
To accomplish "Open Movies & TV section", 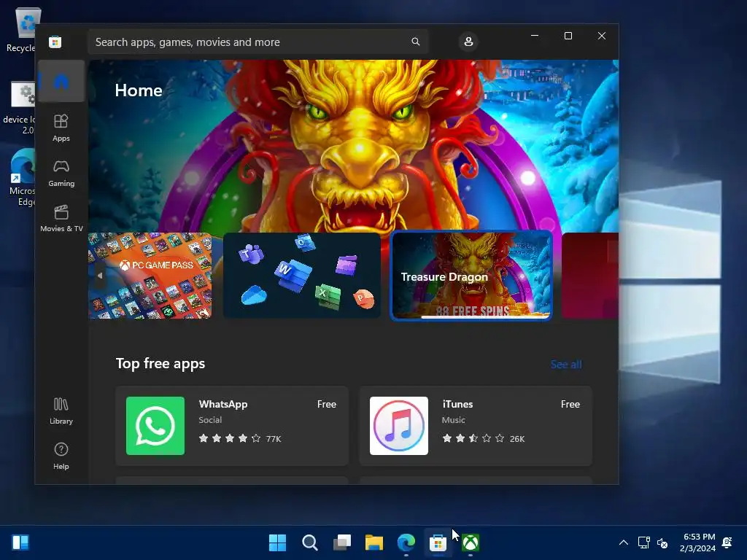I will (61, 218).
